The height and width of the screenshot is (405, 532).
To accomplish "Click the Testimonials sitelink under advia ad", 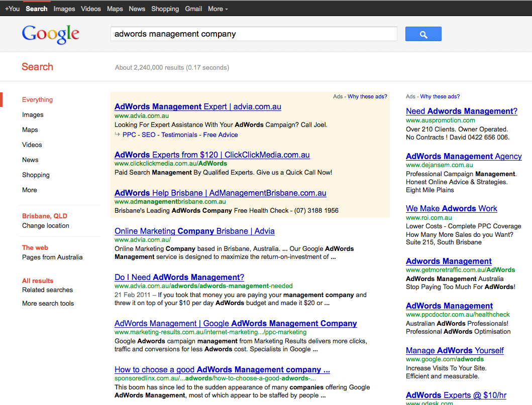I will point(179,134).
